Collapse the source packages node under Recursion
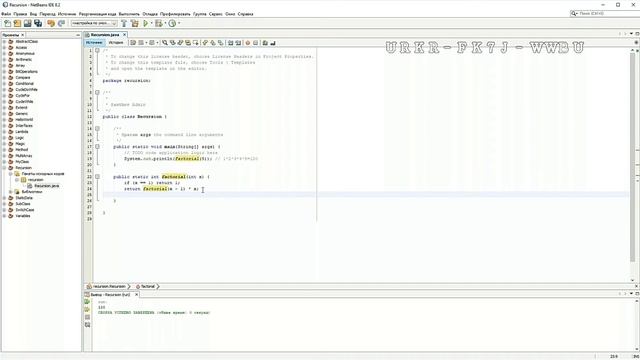The height and width of the screenshot is (360, 640). pyautogui.click(x=11, y=174)
